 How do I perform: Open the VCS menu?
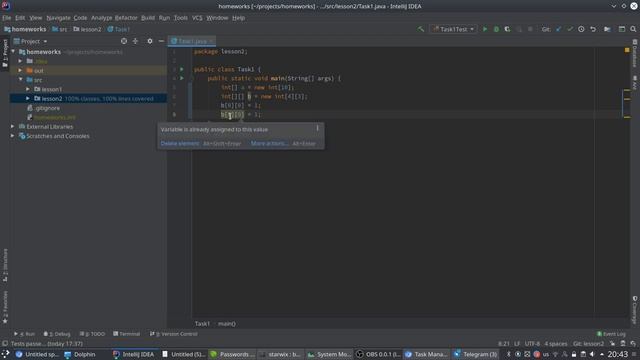[197, 18]
